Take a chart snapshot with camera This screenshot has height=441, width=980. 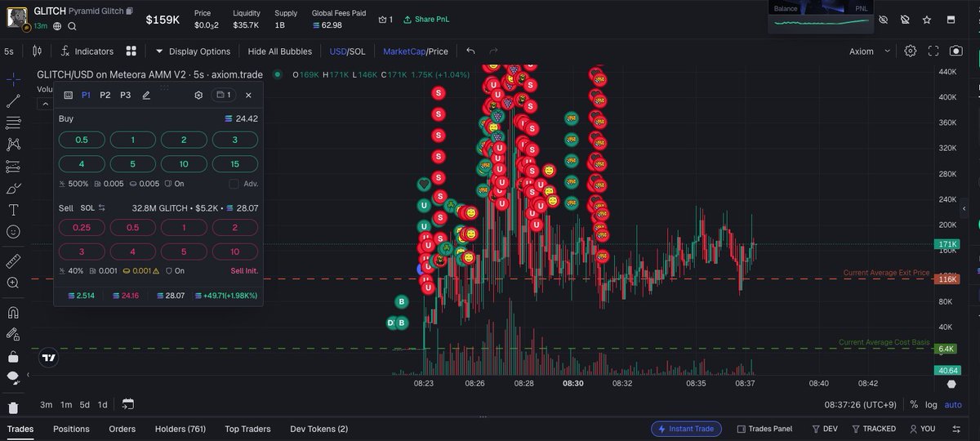click(956, 51)
